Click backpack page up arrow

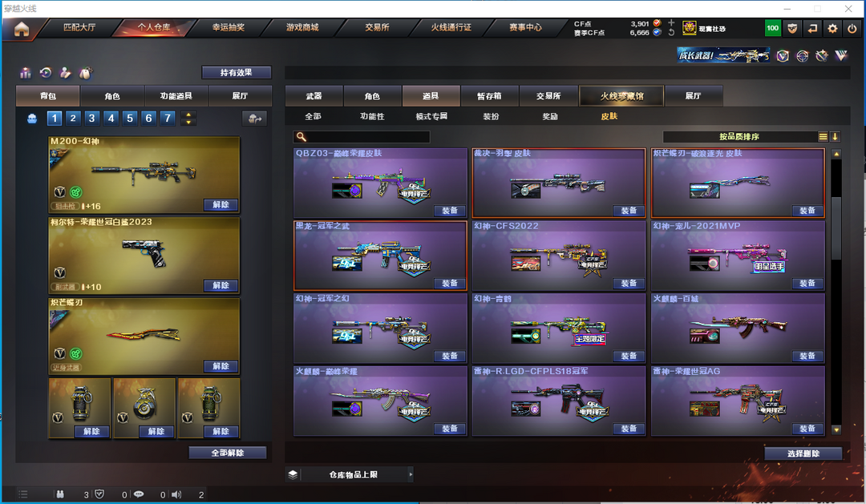(x=188, y=115)
